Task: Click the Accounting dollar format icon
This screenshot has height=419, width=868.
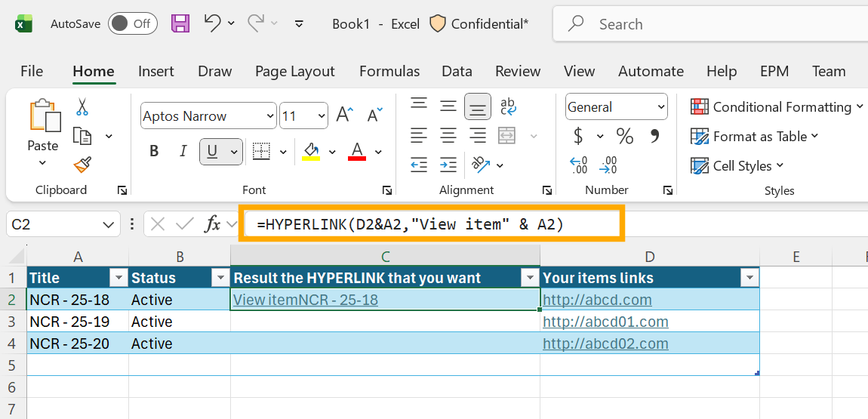Action: point(578,136)
